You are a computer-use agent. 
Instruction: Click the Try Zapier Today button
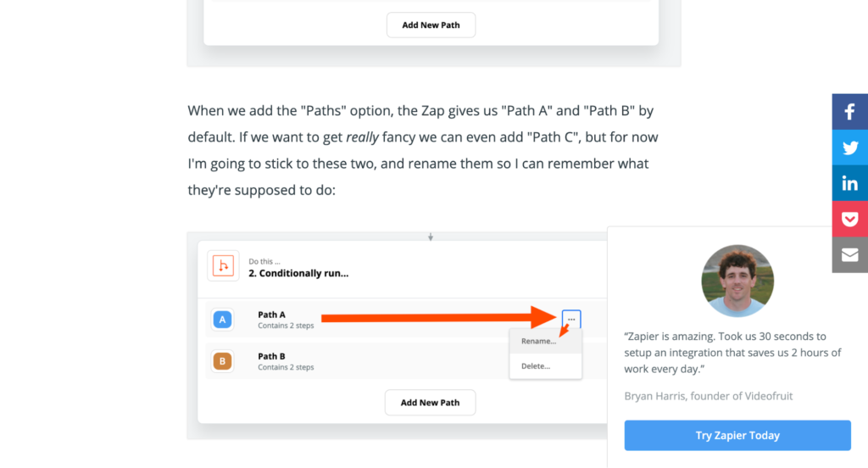click(737, 435)
